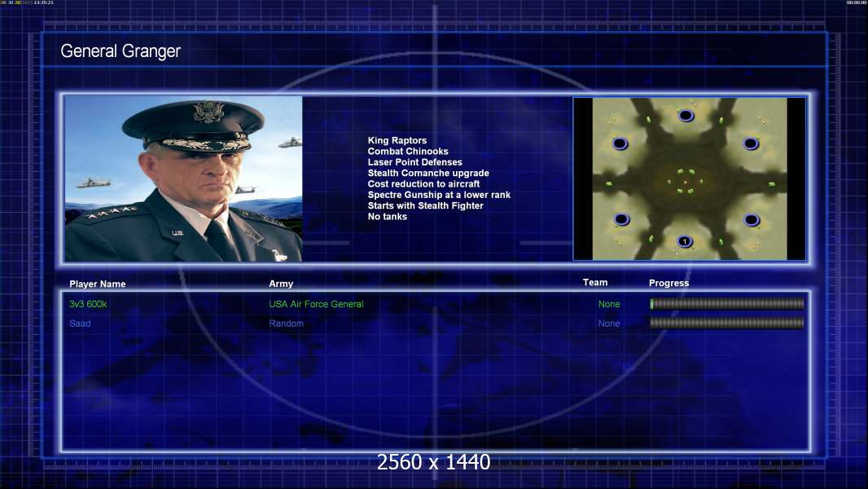Image resolution: width=868 pixels, height=489 pixels.
Task: Click start position marker numbered 1 on minimap
Action: pos(685,241)
